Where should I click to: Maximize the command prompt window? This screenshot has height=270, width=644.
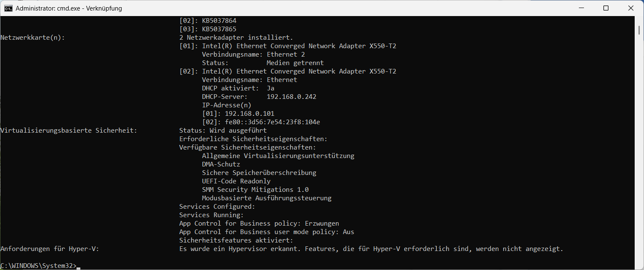606,8
